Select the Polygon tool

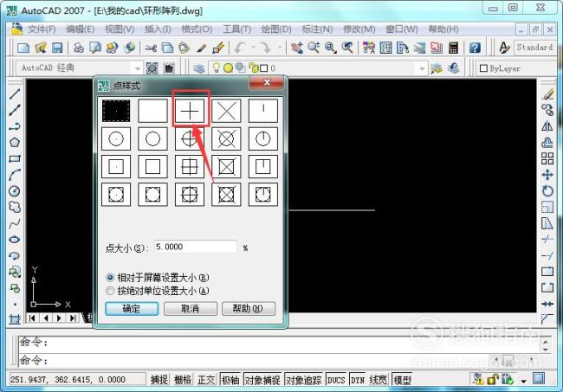(x=15, y=143)
